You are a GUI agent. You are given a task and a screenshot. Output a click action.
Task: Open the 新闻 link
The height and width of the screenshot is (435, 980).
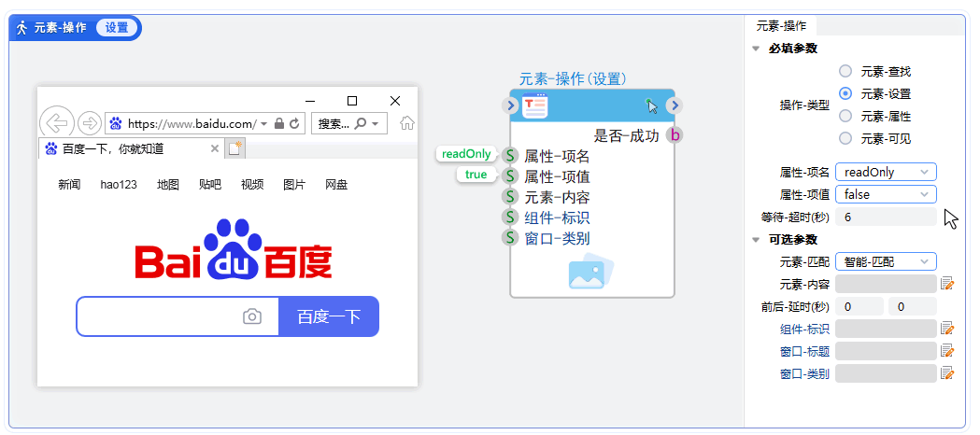[69, 185]
